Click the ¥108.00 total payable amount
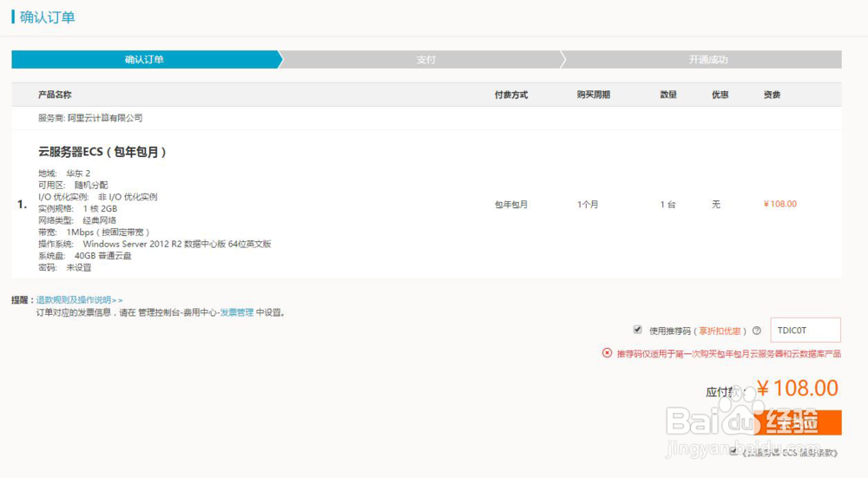The height and width of the screenshot is (478, 868). tap(798, 389)
